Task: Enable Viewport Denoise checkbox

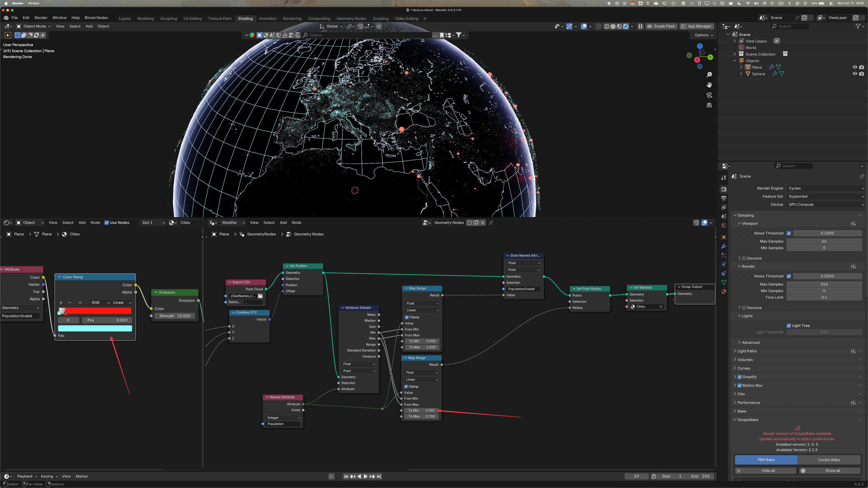Action: click(x=744, y=258)
